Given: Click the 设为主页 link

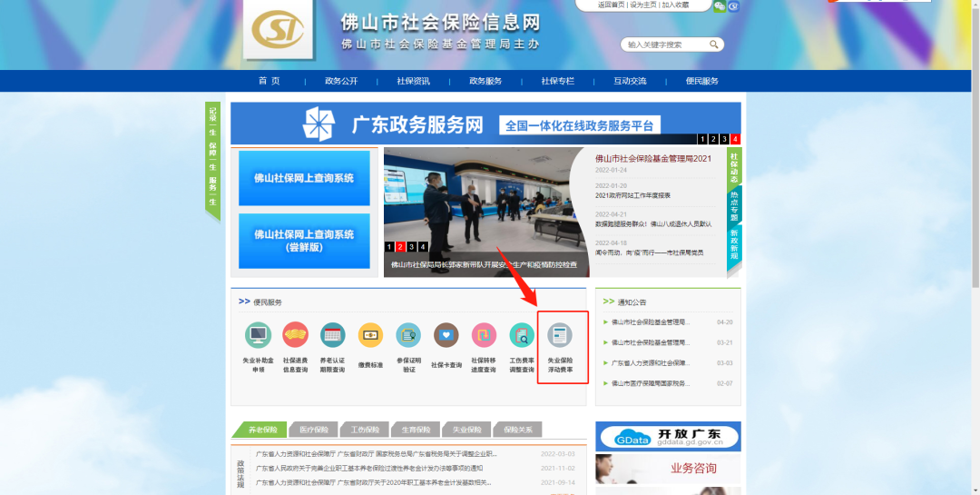Looking at the screenshot, I should (643, 5).
